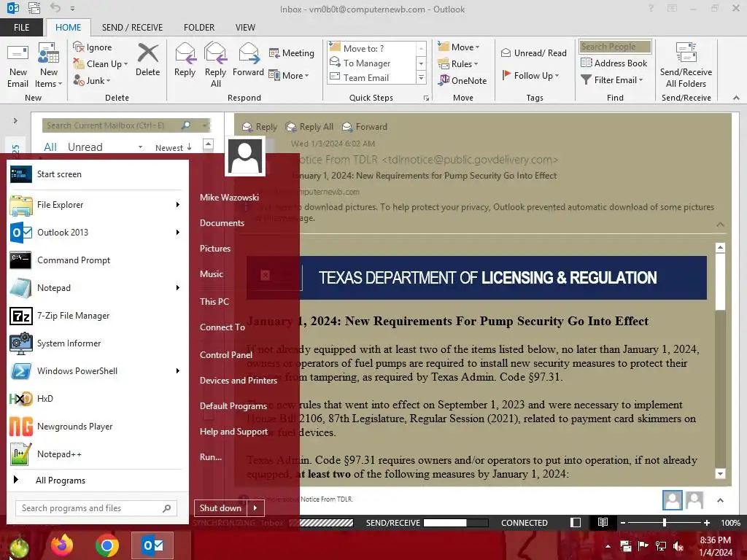The height and width of the screenshot is (560, 747).
Task: Open Google Chrome from the taskbar
Action: tap(107, 545)
